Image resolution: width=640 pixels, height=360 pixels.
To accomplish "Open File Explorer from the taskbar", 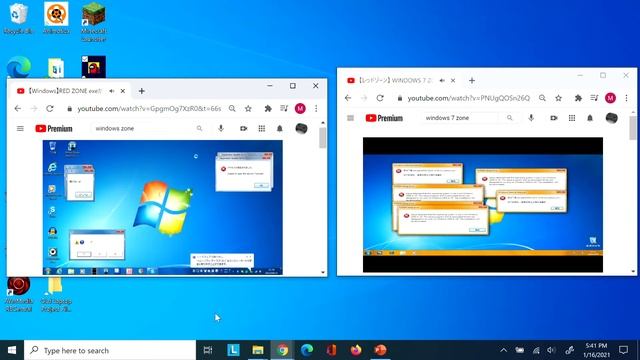I will [258, 350].
